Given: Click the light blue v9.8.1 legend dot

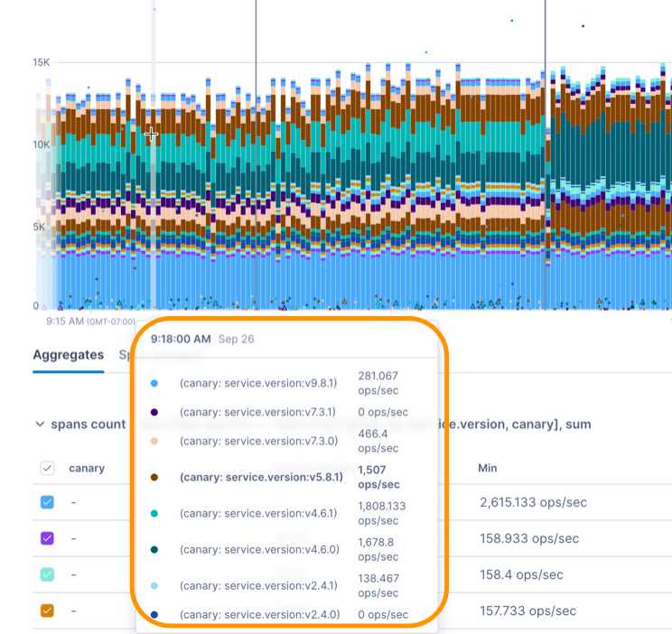Looking at the screenshot, I should pyautogui.click(x=154, y=383).
